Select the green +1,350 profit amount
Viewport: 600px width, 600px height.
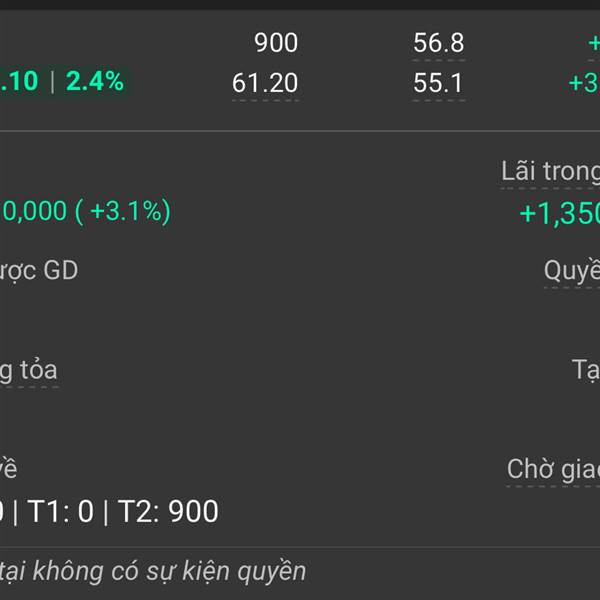559,213
